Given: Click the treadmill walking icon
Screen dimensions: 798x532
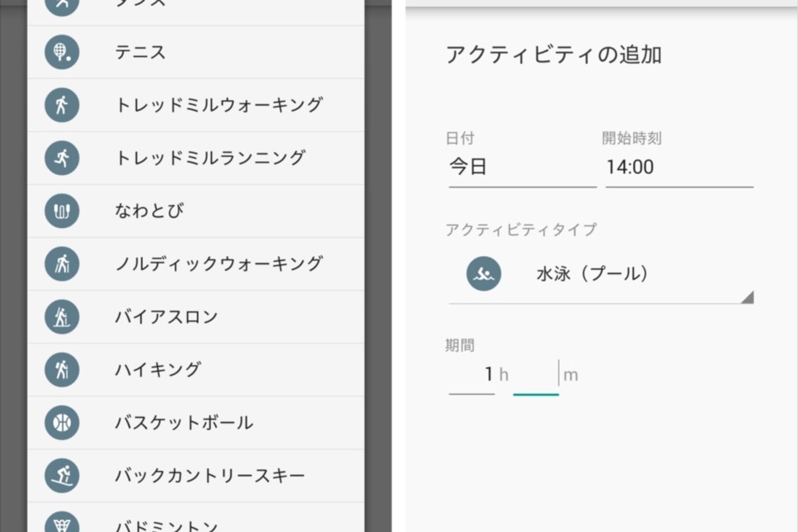Looking at the screenshot, I should [x=62, y=105].
